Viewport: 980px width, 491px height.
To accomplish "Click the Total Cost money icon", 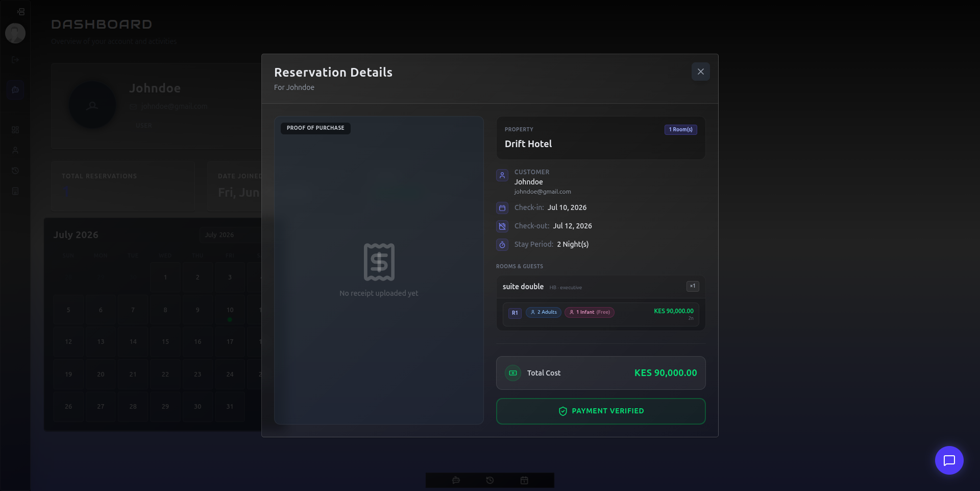I will [x=513, y=373].
